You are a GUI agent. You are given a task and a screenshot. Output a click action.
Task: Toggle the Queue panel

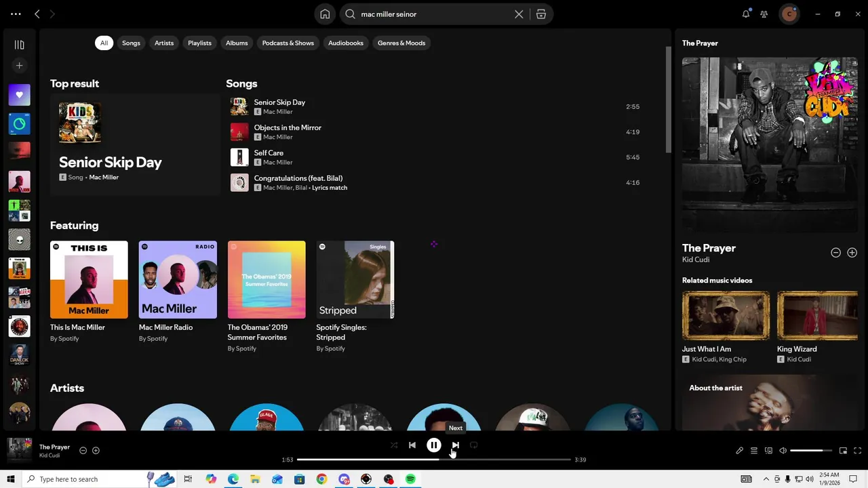(x=754, y=451)
